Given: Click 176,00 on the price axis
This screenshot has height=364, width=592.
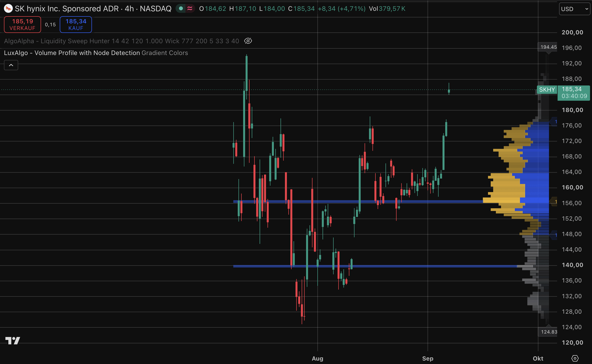Looking at the screenshot, I should click(572, 126).
